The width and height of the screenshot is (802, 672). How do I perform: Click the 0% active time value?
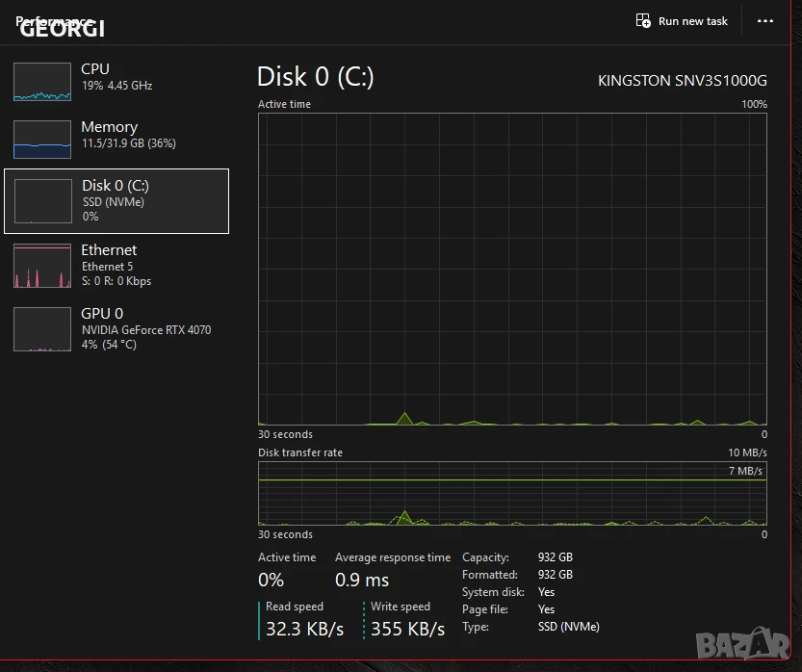pos(272,580)
